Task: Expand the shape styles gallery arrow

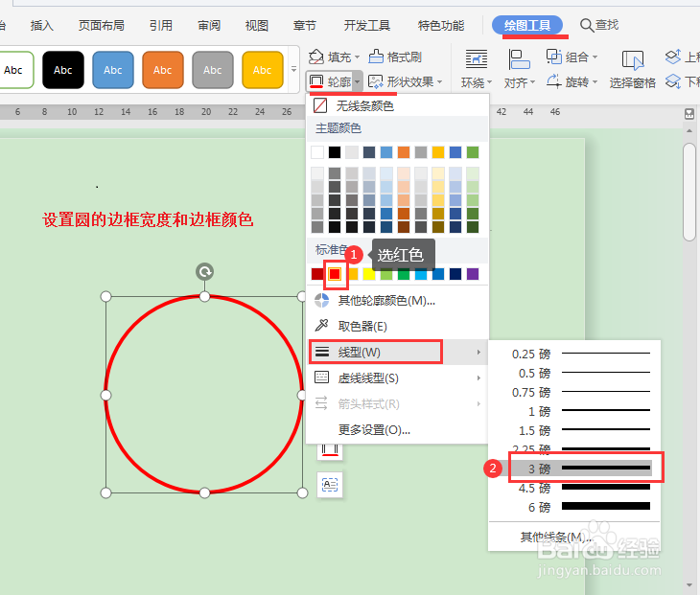Action: click(293, 70)
